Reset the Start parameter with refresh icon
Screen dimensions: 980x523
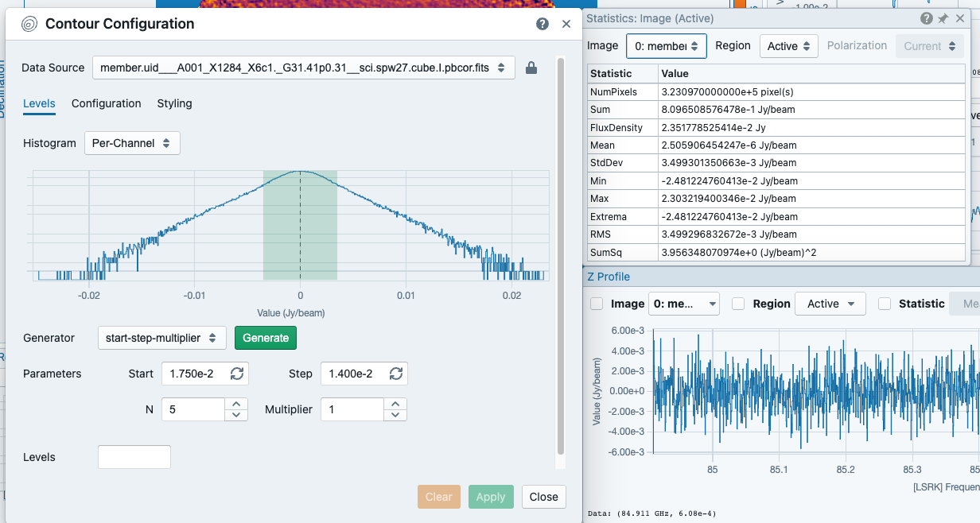coord(237,374)
